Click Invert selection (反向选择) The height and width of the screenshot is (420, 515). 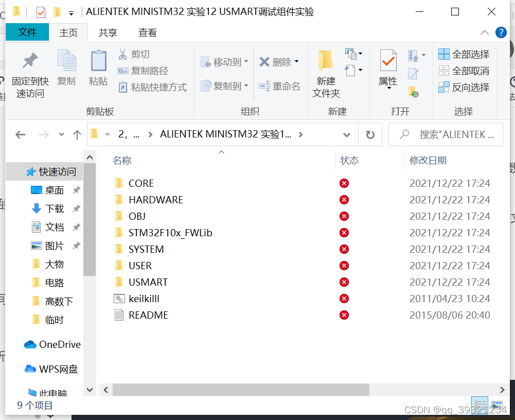pos(464,87)
